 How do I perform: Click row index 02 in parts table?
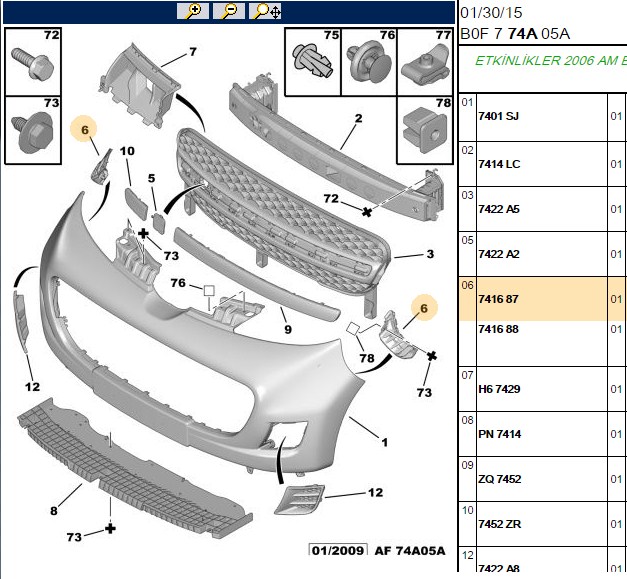pyautogui.click(x=467, y=150)
